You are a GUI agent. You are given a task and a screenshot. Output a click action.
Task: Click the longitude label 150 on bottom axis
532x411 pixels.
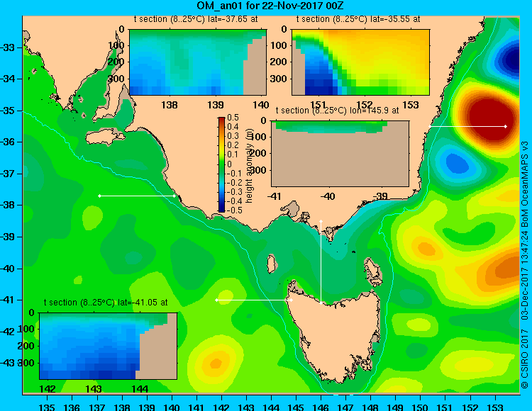420,407
